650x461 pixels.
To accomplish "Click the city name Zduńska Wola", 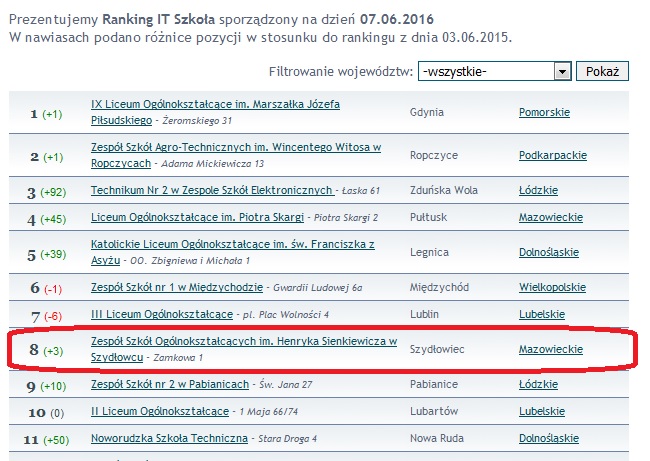I will (x=444, y=190).
